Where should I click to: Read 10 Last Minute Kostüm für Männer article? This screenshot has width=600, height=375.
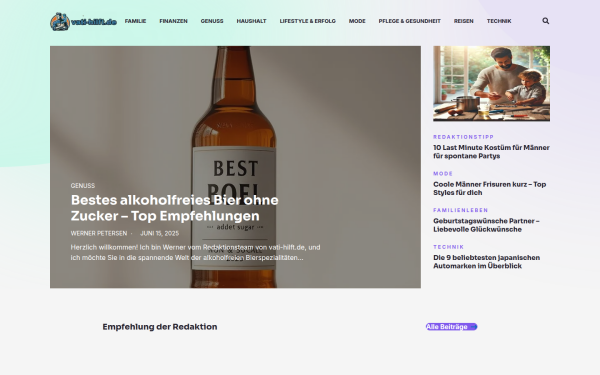coord(491,152)
